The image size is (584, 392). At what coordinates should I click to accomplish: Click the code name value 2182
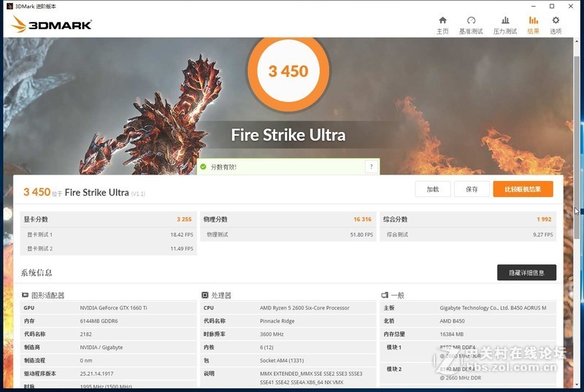[x=85, y=334]
